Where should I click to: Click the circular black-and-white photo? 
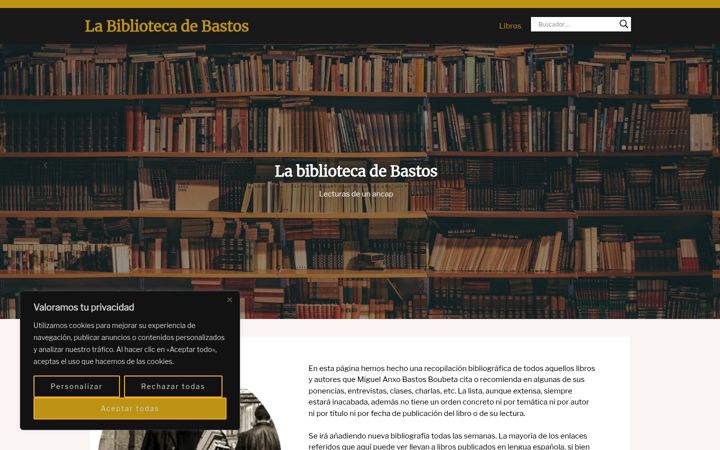[x=189, y=420]
